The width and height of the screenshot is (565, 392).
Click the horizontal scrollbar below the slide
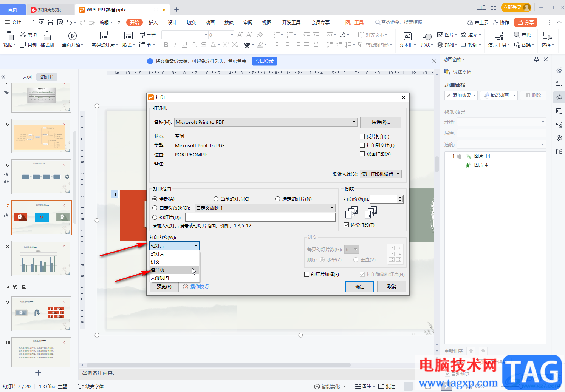coord(218,365)
